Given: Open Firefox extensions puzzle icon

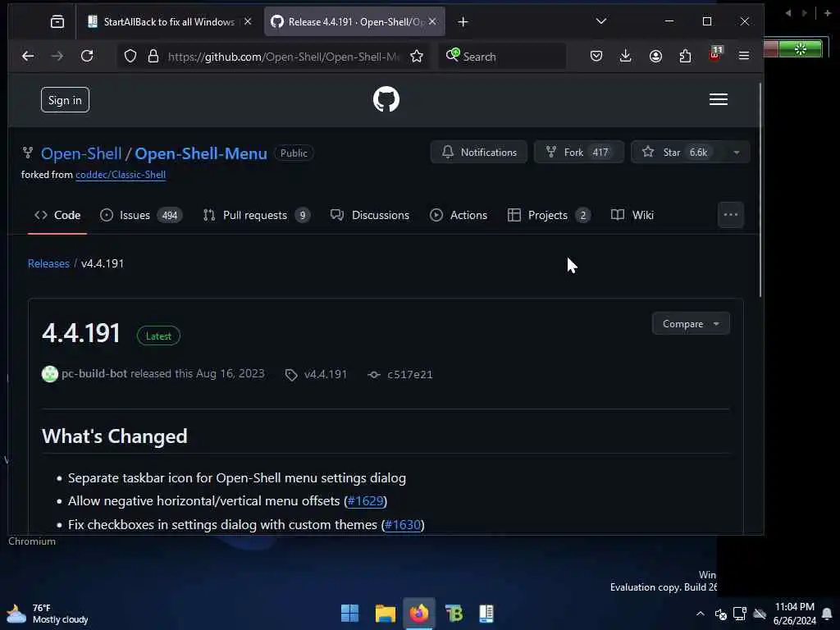Looking at the screenshot, I should click(685, 56).
